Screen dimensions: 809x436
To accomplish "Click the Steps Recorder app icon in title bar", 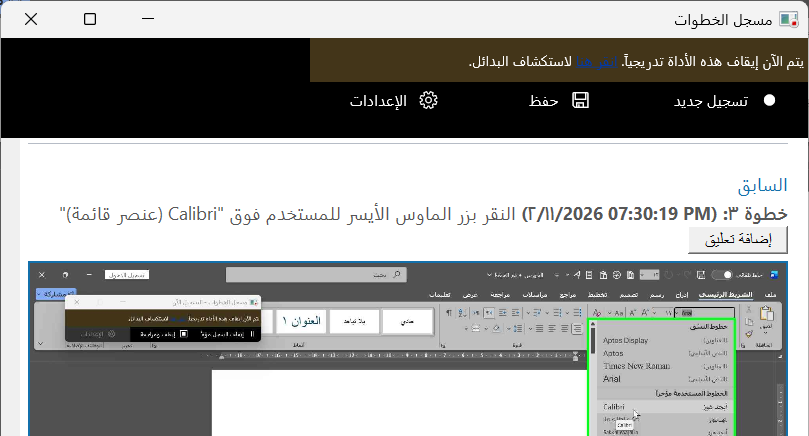I will click(x=788, y=19).
